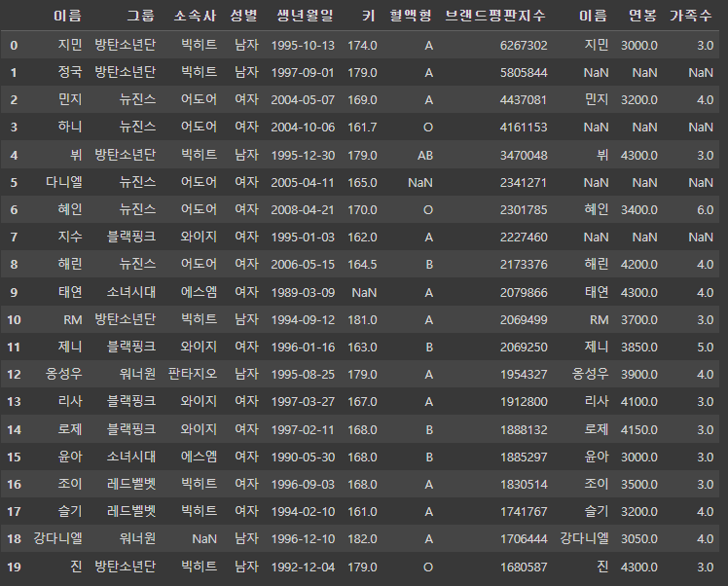Screen dimensions: 728x586
Task: Click salary value 4100.0
Action: coord(639,402)
